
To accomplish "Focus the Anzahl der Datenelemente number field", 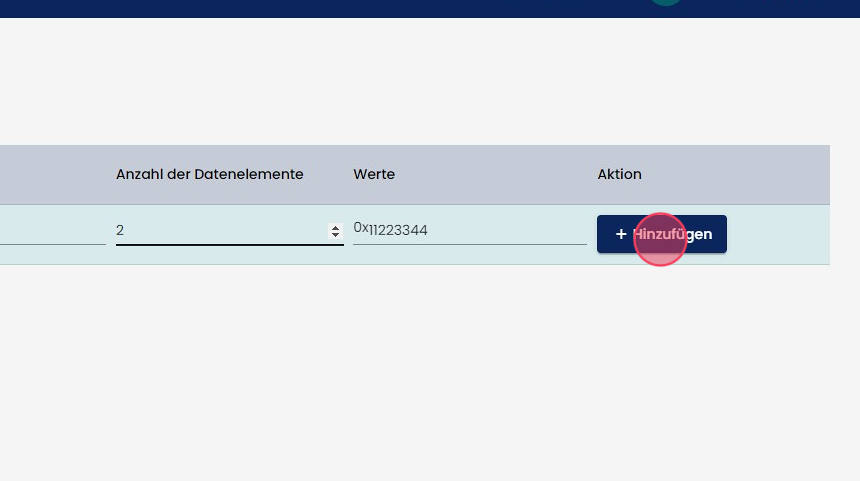I will tap(220, 231).
